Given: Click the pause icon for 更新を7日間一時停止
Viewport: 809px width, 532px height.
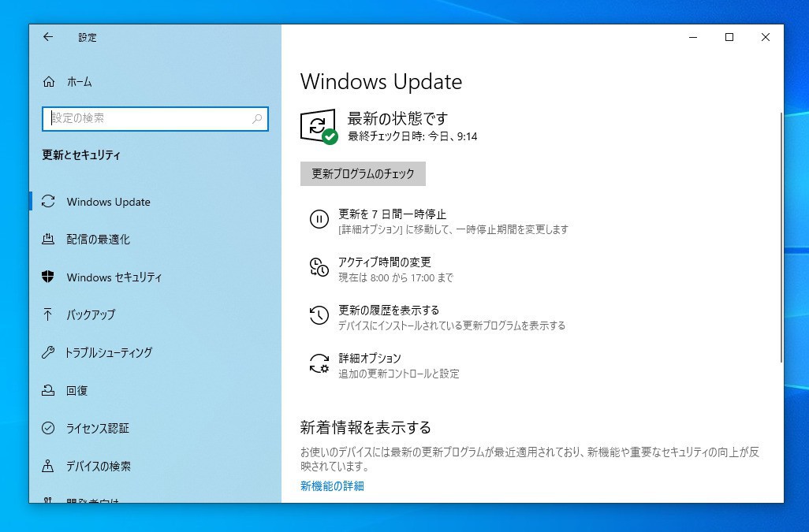Looking at the screenshot, I should tap(319, 219).
